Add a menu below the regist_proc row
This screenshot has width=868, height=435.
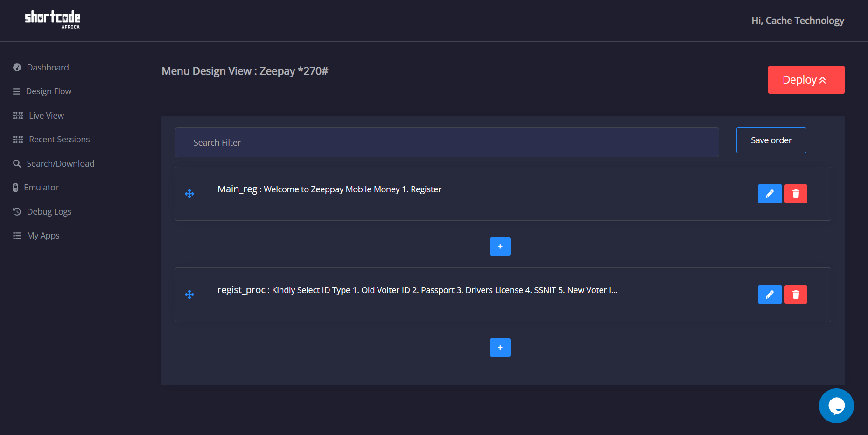[x=500, y=348]
